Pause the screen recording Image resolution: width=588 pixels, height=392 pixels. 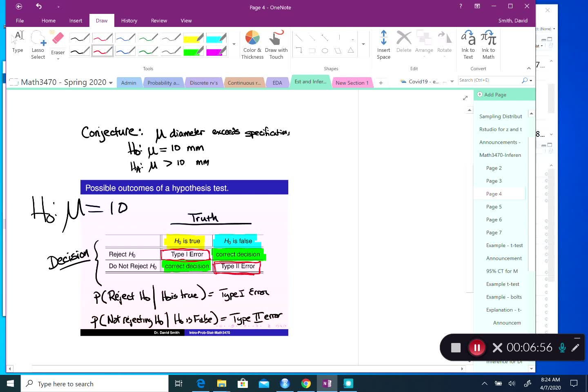477,347
